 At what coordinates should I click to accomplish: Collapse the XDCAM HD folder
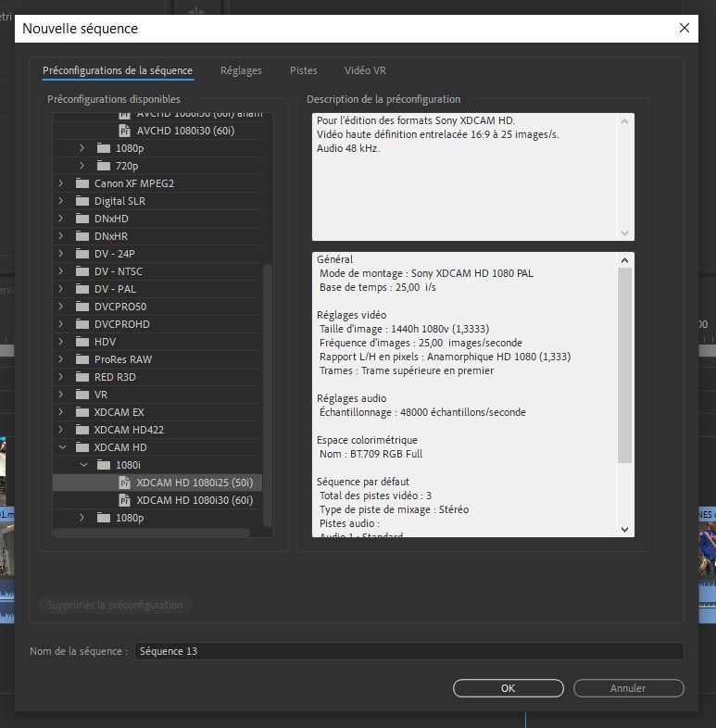[x=60, y=447]
